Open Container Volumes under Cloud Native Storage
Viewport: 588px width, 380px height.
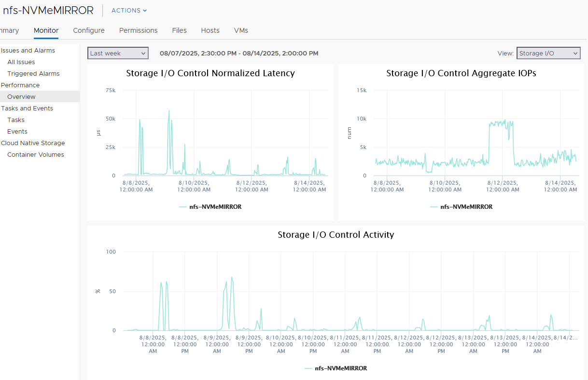pos(36,154)
